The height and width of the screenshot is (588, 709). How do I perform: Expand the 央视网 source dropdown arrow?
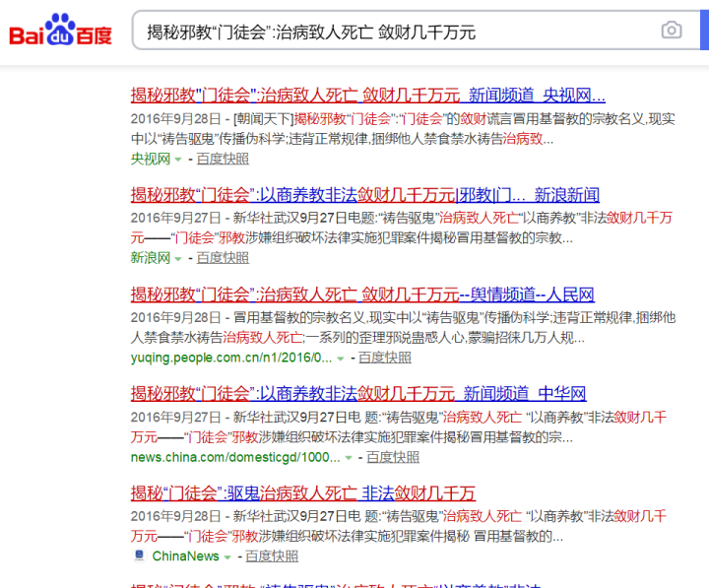coord(178,160)
